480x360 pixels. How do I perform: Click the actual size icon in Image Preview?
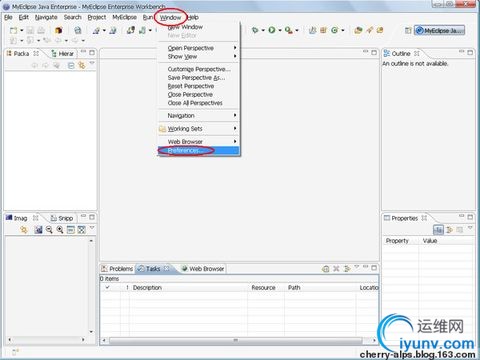(71, 229)
